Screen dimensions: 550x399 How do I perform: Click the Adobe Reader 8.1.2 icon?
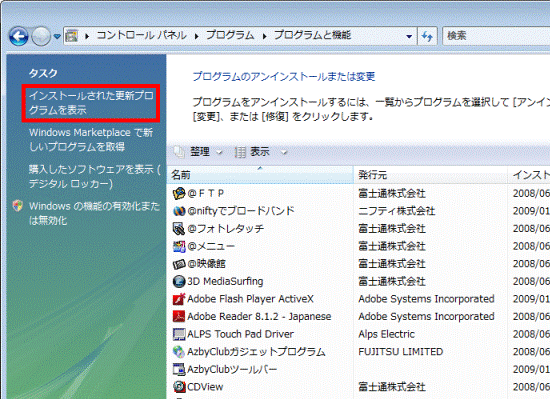[179, 316]
